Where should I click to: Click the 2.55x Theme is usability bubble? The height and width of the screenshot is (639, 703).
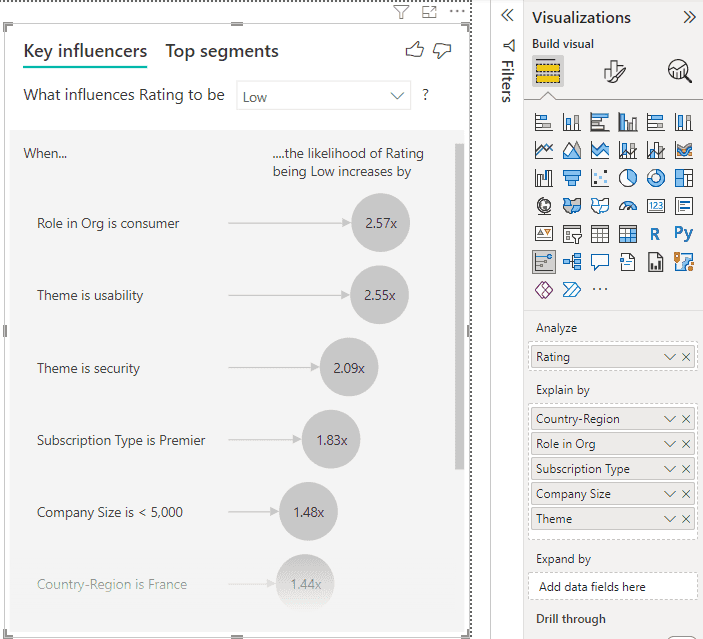(380, 296)
